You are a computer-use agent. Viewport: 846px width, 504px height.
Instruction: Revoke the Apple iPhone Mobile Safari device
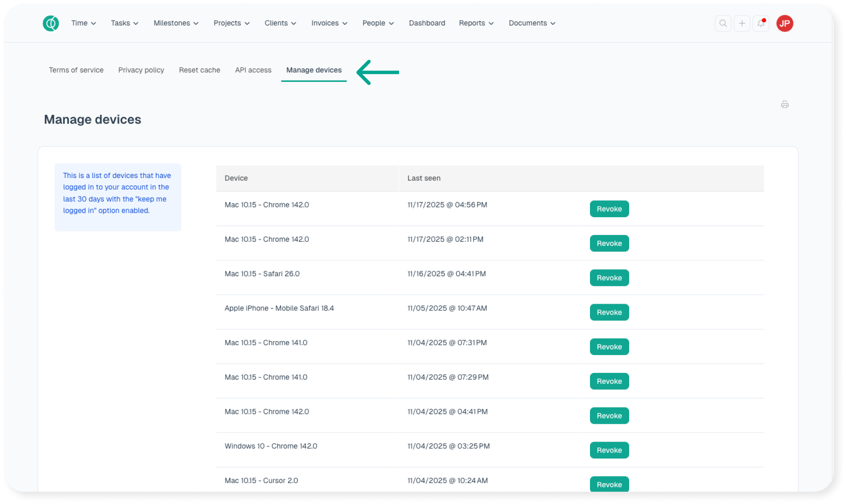coord(609,312)
